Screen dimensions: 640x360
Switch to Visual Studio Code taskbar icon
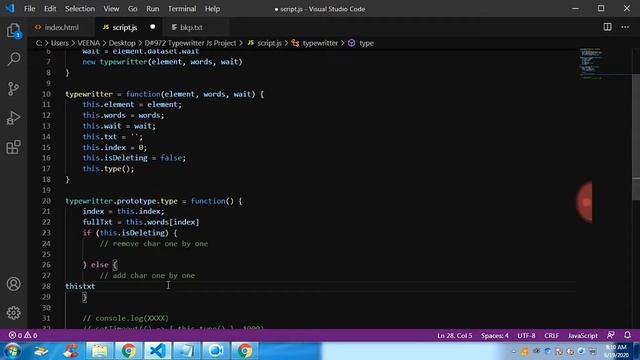[x=158, y=351]
